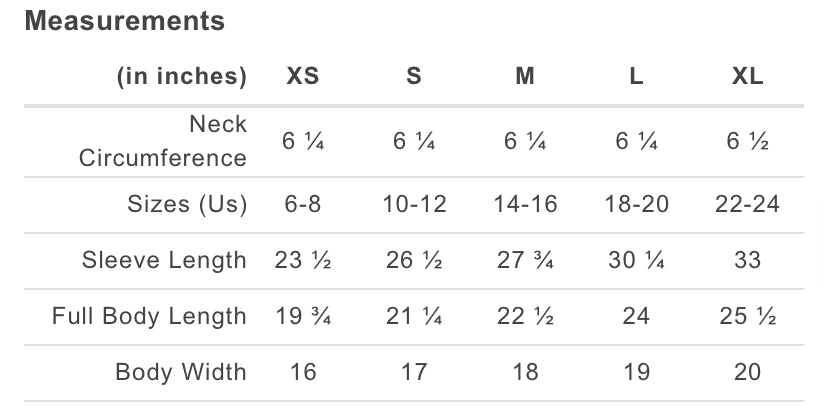Select the S size column header
Viewport: 828px width, 420px height.
(x=414, y=76)
